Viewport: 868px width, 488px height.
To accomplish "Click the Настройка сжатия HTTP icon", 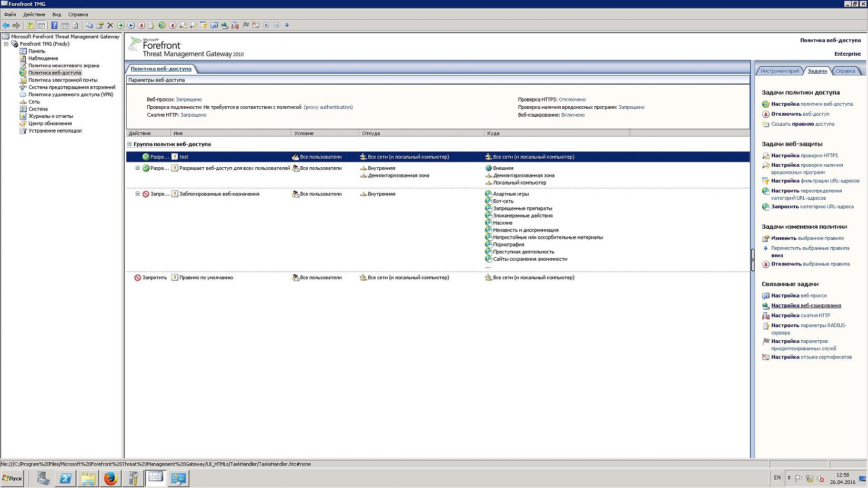I will point(766,316).
